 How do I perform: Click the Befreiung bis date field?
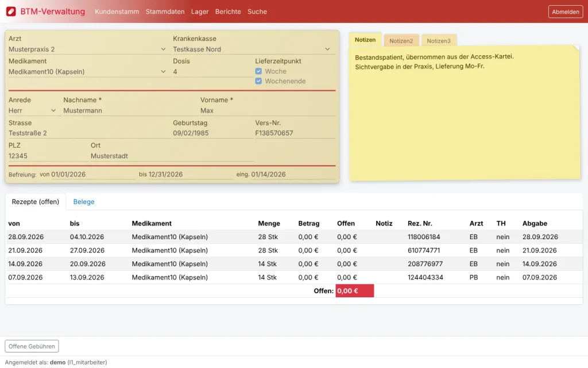(191, 174)
